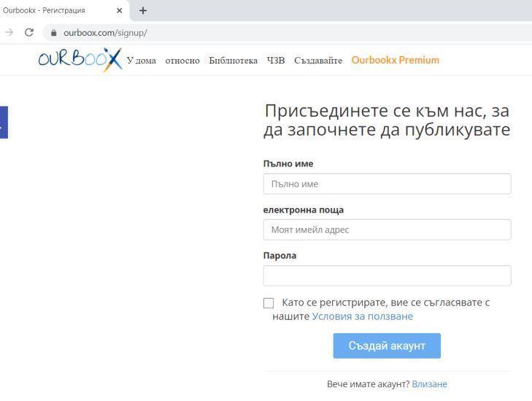Focus the Пълно име input field

point(387,184)
